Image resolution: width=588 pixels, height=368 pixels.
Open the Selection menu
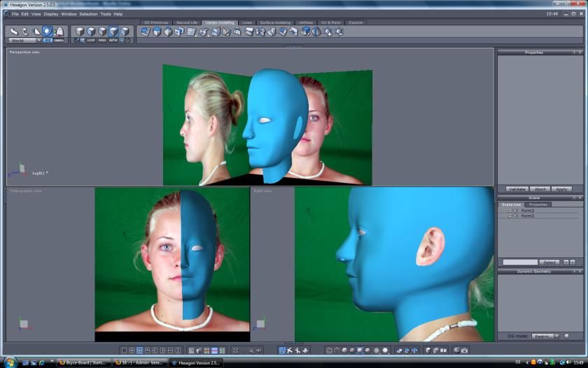pyautogui.click(x=88, y=14)
